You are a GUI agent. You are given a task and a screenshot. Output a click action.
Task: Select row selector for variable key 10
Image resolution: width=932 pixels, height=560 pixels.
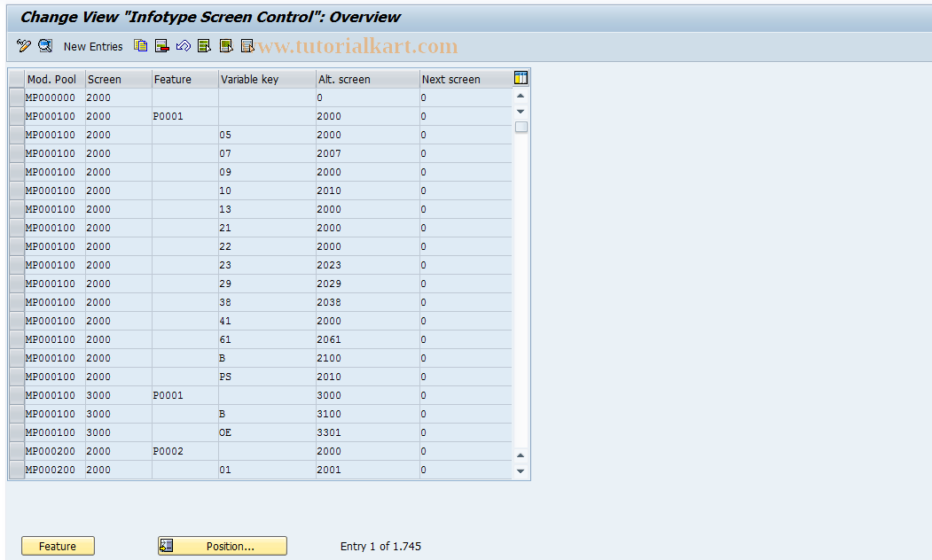click(17, 191)
